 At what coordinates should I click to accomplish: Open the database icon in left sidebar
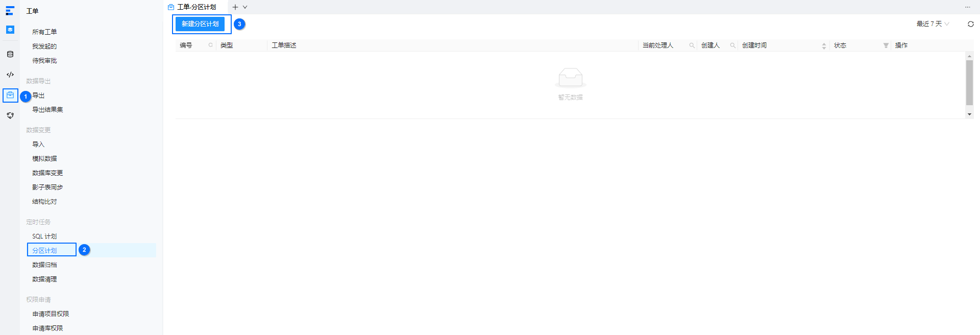click(10, 54)
